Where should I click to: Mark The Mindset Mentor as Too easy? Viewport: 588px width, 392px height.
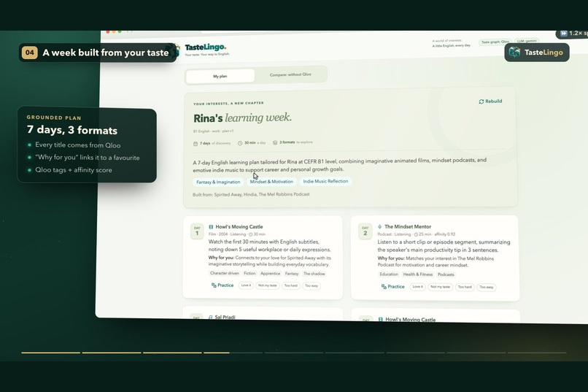coord(487,288)
